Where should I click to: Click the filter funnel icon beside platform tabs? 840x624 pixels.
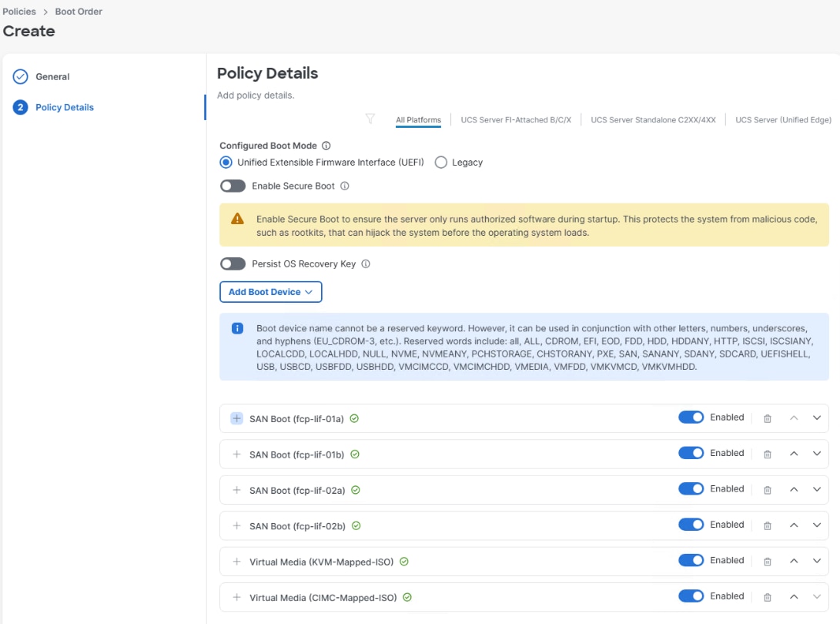[x=370, y=119]
